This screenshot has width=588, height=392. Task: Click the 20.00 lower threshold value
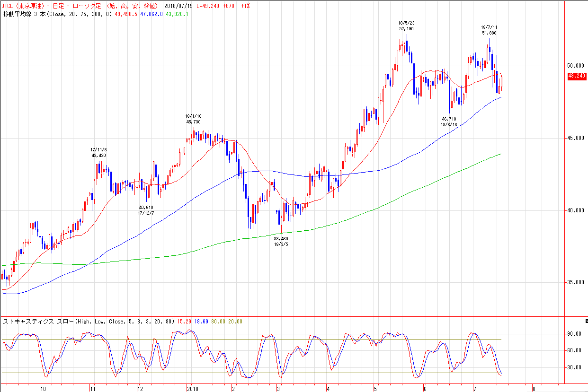[x=235, y=322]
